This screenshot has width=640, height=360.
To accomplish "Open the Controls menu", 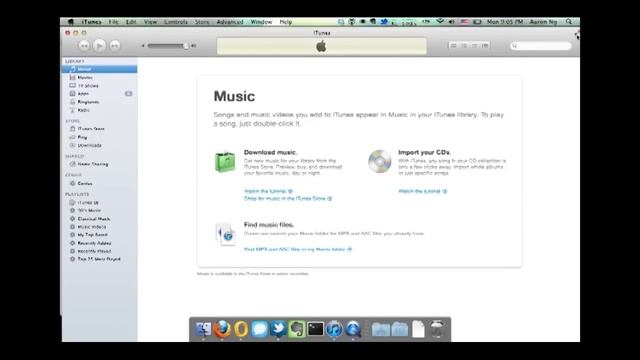I will tap(176, 22).
